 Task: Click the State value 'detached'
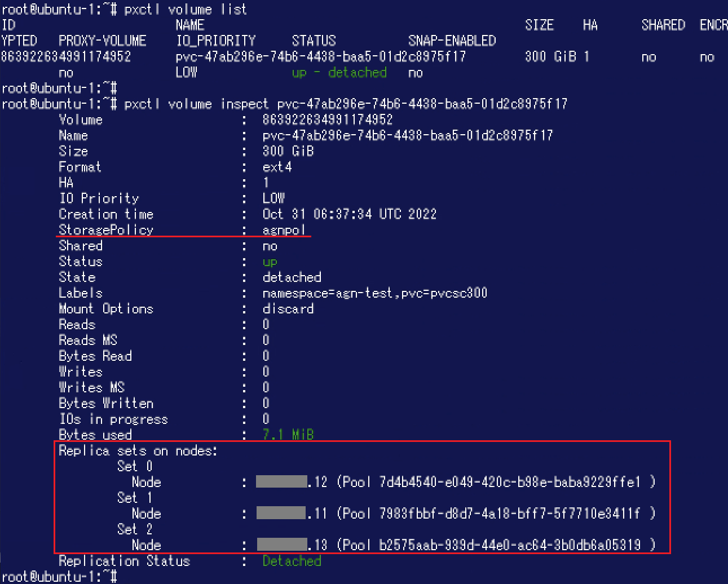pos(292,277)
